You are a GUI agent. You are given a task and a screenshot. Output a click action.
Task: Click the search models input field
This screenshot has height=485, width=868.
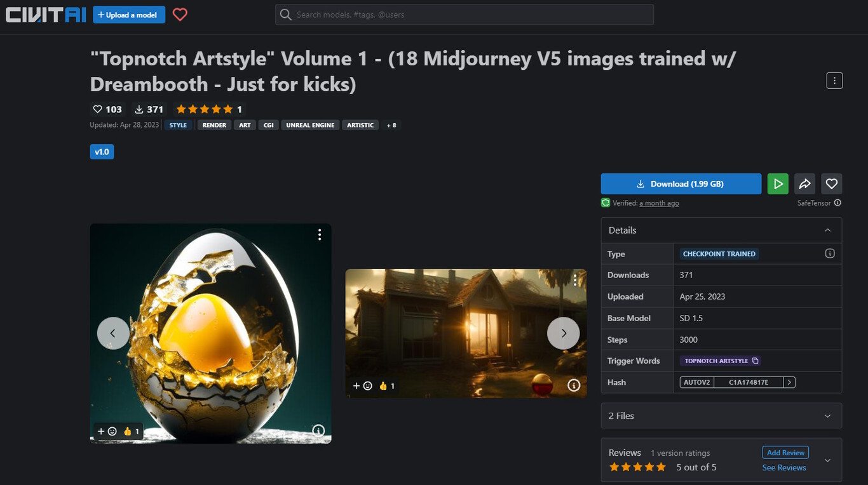tap(465, 15)
